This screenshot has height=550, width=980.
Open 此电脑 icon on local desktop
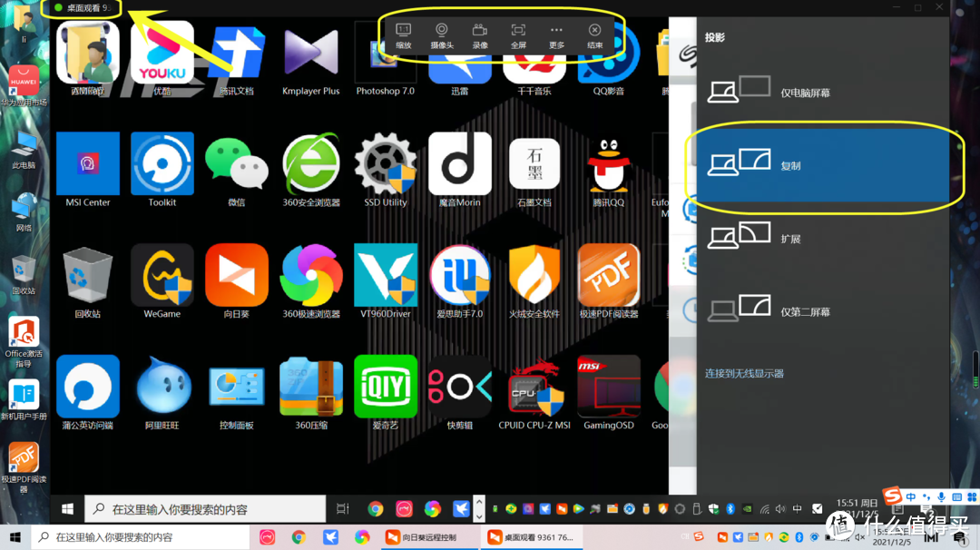24,150
